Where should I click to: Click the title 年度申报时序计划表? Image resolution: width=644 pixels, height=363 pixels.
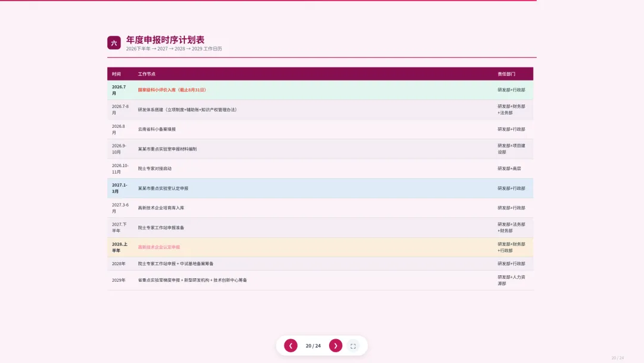point(165,40)
